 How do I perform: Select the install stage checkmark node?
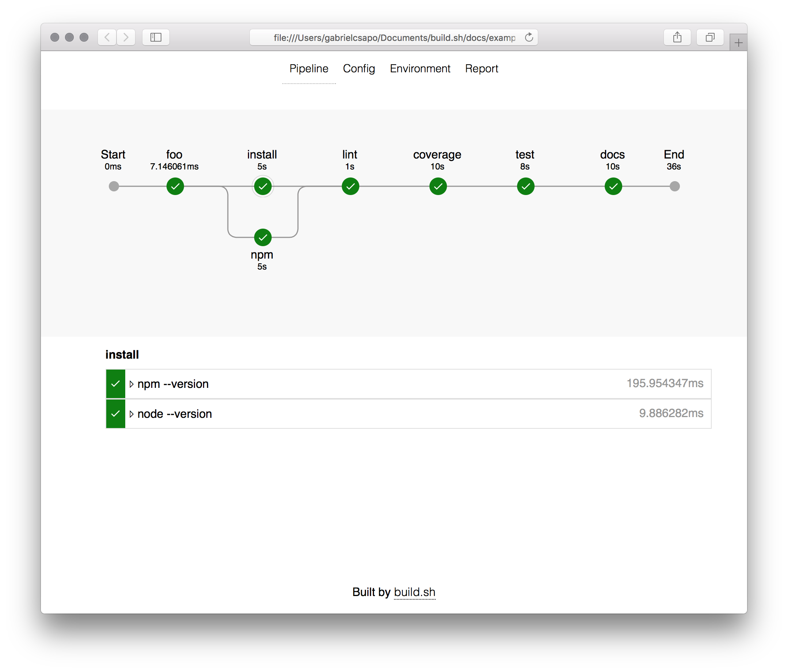click(x=263, y=186)
